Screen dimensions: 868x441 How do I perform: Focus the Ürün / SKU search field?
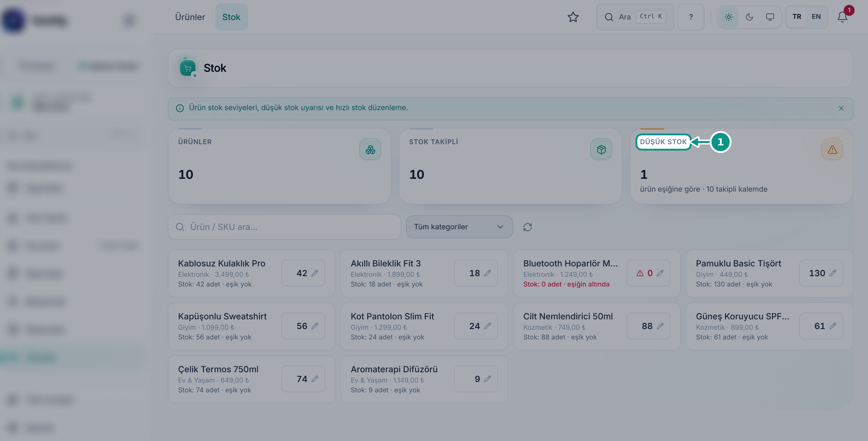click(284, 227)
